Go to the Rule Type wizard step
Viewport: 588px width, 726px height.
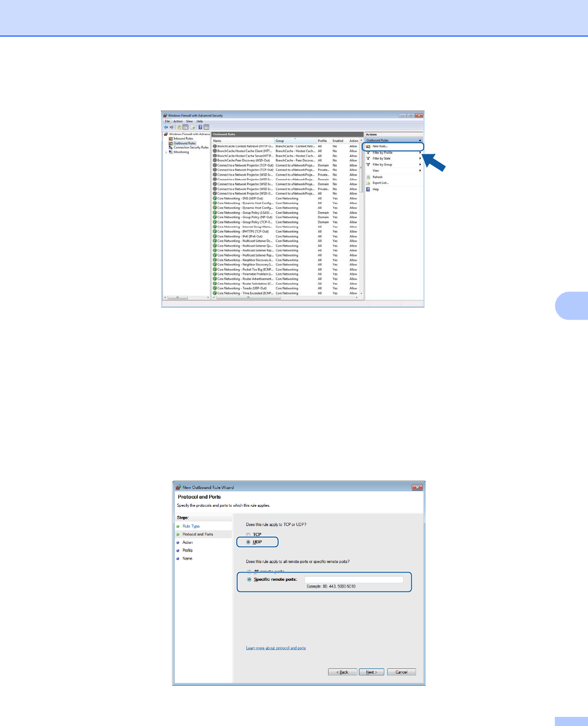point(191,526)
